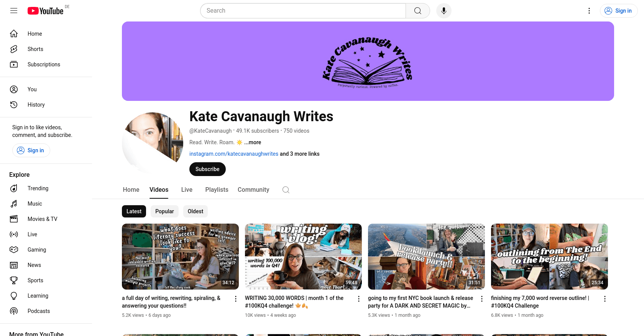Select the Latest sort chip
Viewport: 644px width, 336px height.
pos(134,211)
